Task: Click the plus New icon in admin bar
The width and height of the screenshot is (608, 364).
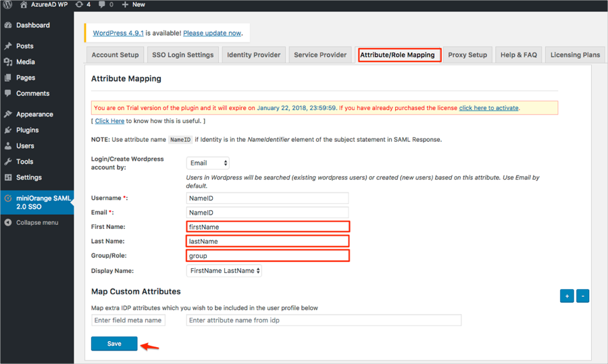Action: point(125,5)
